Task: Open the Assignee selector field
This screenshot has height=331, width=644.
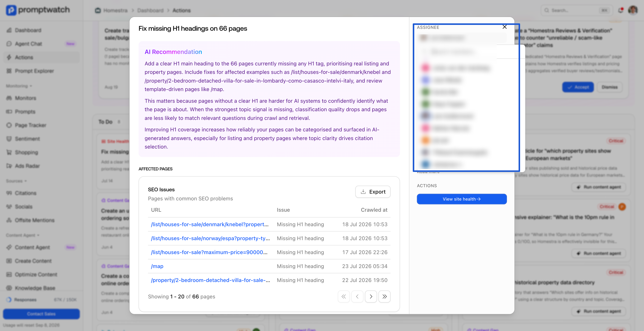Action: tap(462, 38)
